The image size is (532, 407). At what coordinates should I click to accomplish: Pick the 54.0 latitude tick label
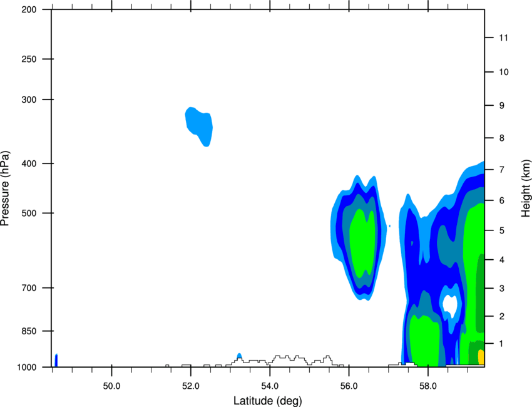tap(270, 386)
